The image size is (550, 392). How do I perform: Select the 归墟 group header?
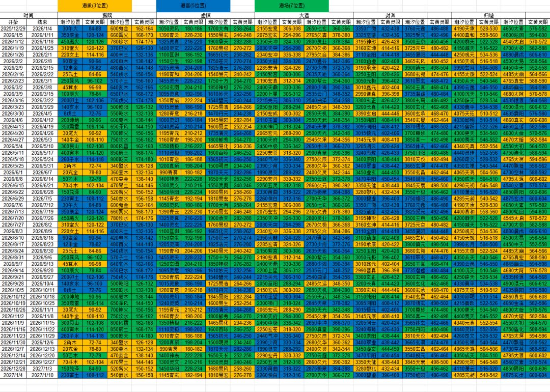pos(488,15)
